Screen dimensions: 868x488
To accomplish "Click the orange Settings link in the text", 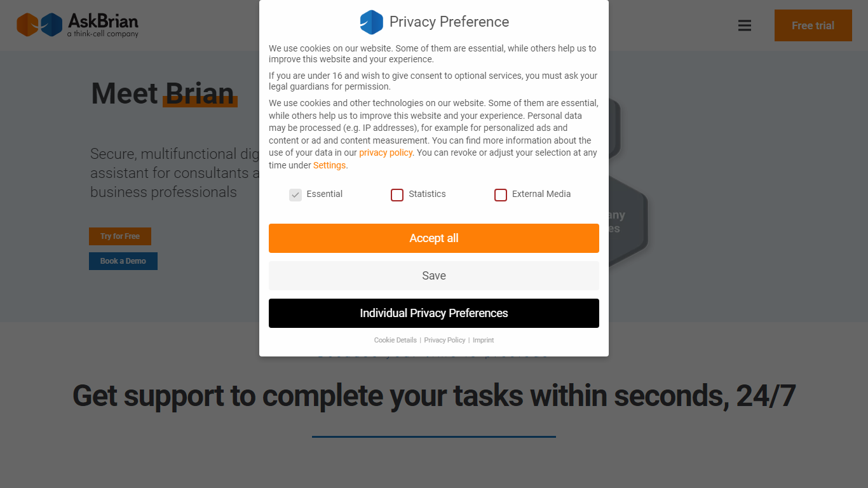I will pyautogui.click(x=329, y=165).
